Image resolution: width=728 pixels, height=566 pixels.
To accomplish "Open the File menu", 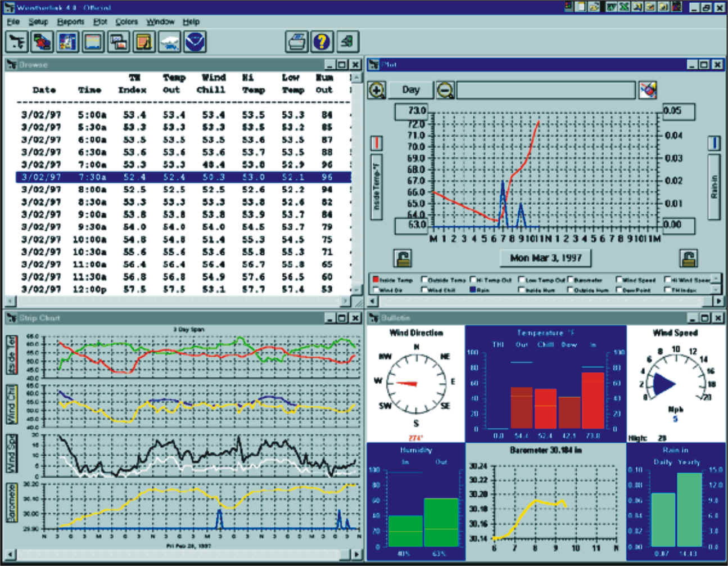I will 13,21.
